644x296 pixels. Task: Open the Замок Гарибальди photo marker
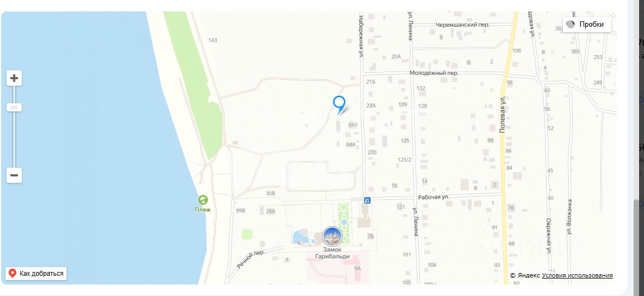click(332, 236)
